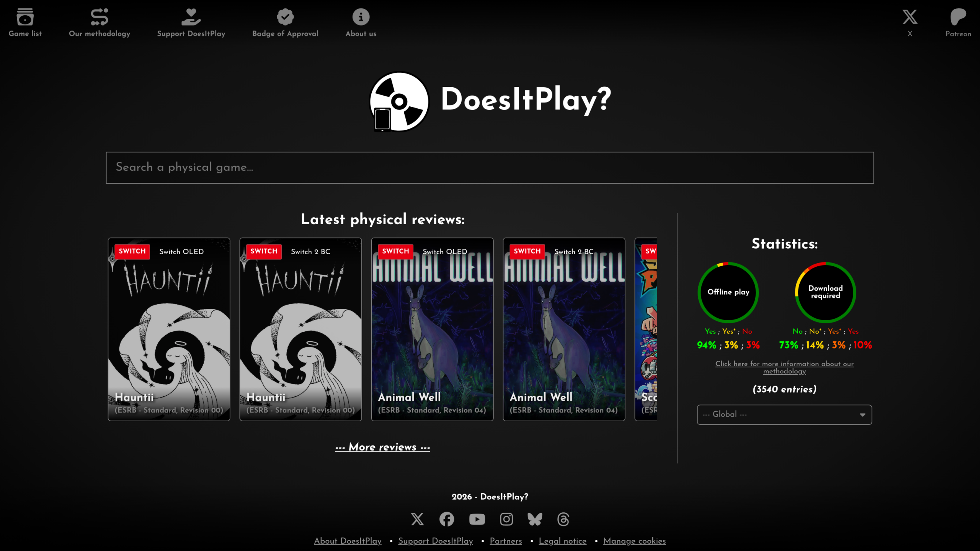Click the 94% offline play value
The height and width of the screenshot is (551, 980).
707,345
